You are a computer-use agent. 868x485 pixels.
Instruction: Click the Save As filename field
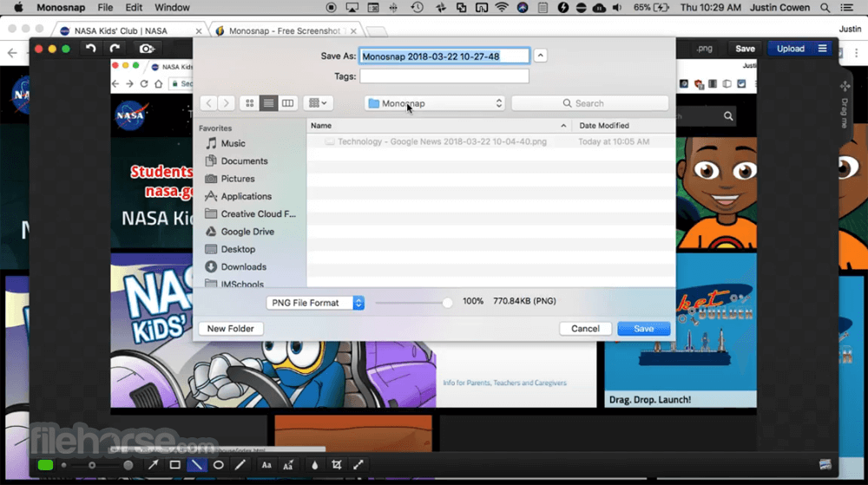[x=444, y=56]
